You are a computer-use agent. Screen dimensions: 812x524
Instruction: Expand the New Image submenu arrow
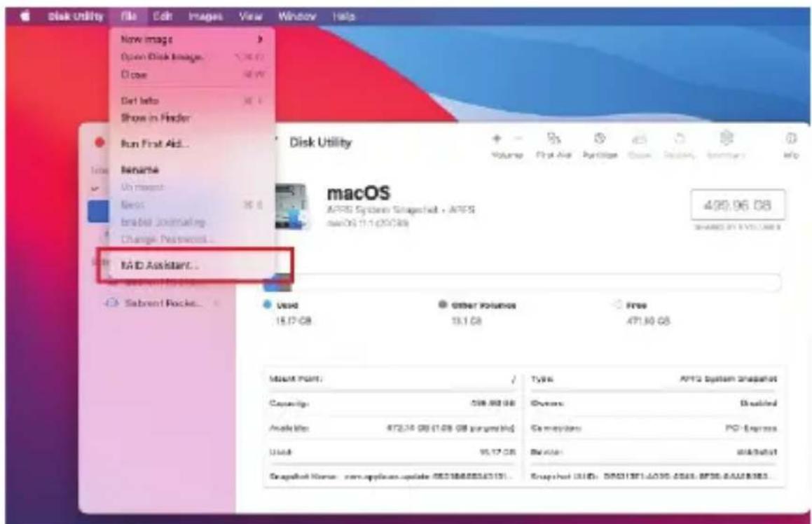pos(260,39)
